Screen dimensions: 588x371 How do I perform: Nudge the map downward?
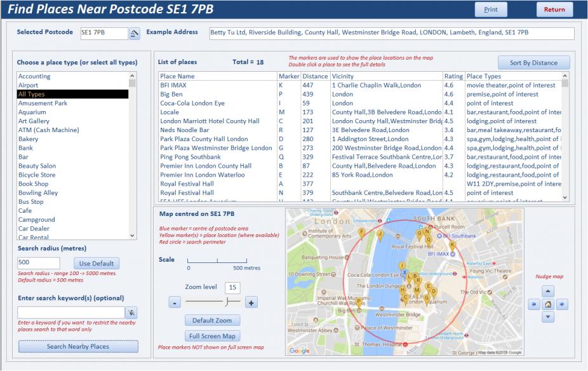(x=549, y=317)
